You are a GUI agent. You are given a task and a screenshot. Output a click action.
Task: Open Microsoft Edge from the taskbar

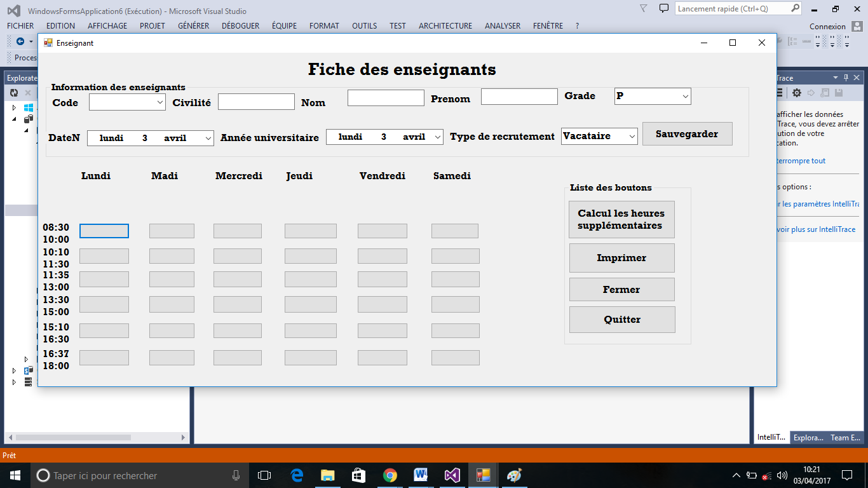coord(295,475)
